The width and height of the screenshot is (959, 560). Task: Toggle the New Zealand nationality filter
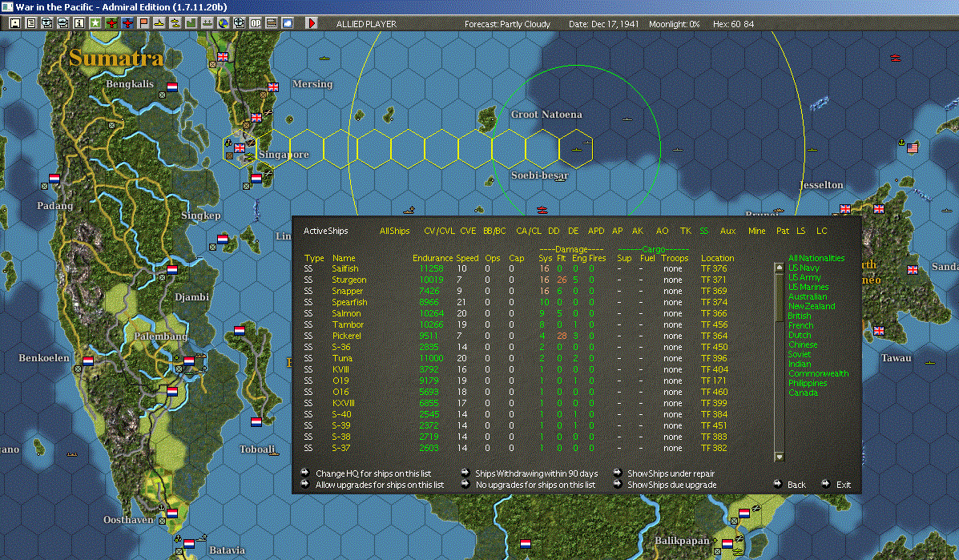pyautogui.click(x=812, y=306)
